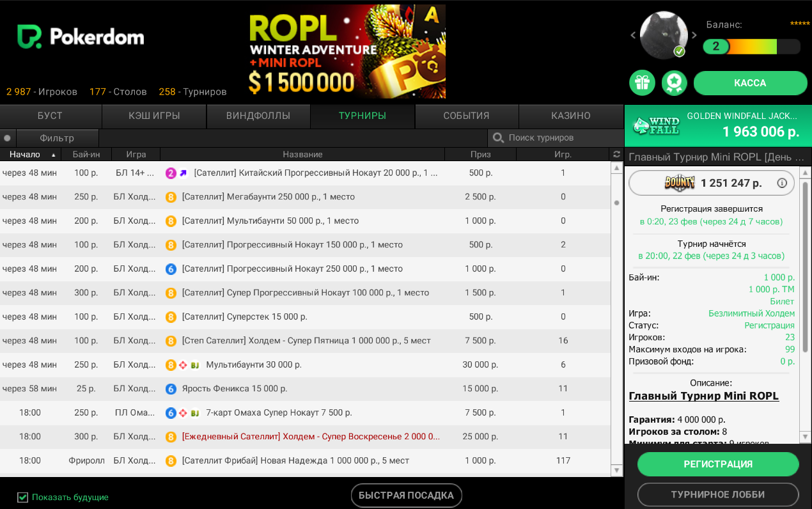
Task: Click the refresh icon in table header
Action: click(x=616, y=154)
